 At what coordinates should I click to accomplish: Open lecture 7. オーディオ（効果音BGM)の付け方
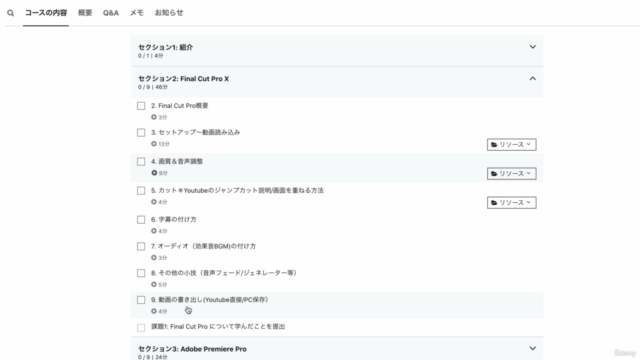pos(203,246)
